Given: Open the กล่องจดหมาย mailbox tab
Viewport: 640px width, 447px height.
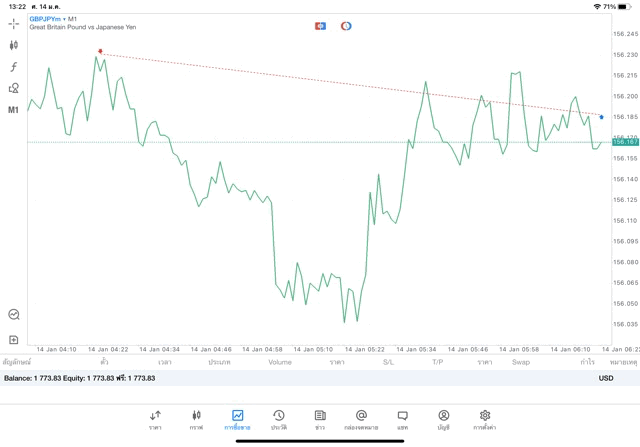Looking at the screenshot, I should point(361,419).
